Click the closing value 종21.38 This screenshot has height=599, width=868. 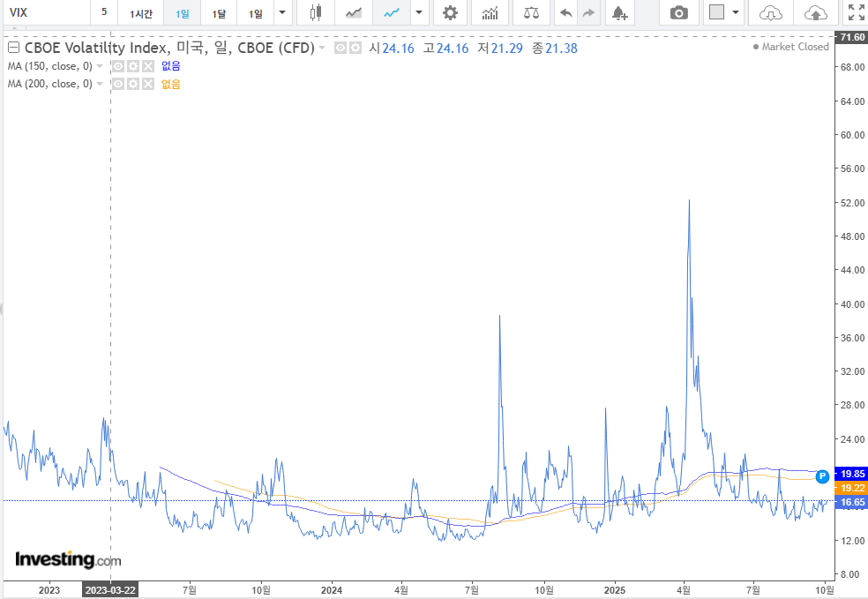coord(555,49)
